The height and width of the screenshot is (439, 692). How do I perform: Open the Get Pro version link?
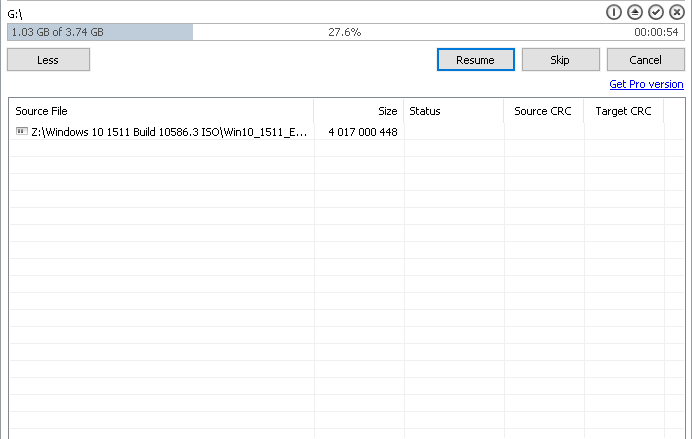click(646, 84)
